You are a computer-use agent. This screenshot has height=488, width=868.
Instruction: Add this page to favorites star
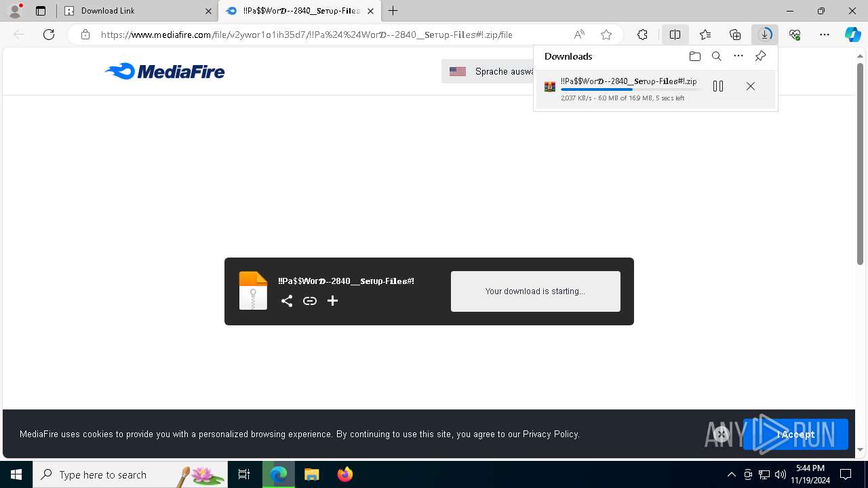click(x=606, y=35)
